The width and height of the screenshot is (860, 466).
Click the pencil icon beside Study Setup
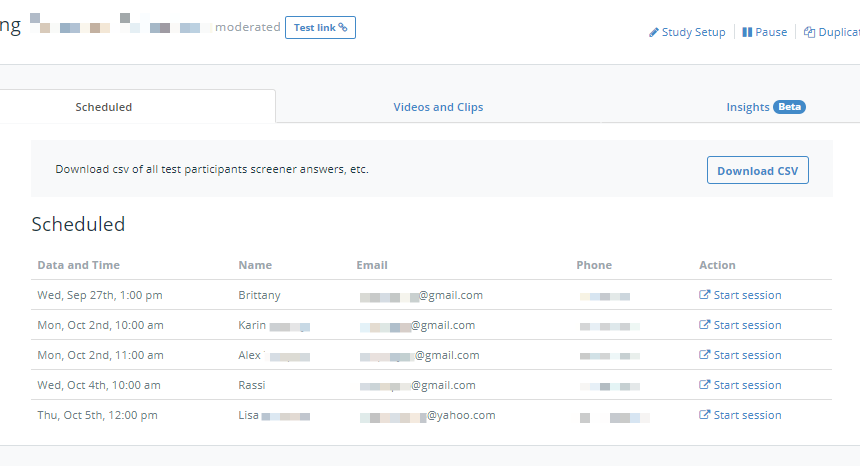tap(654, 32)
